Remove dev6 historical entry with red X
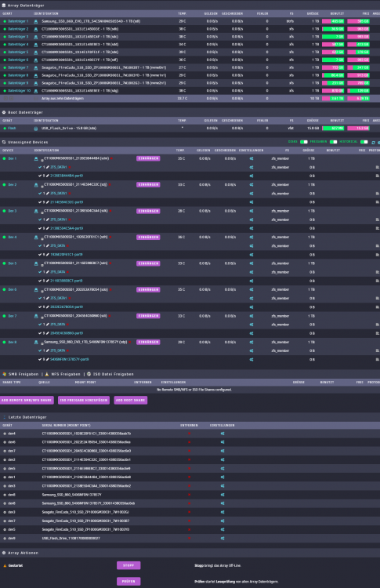 click(x=190, y=442)
